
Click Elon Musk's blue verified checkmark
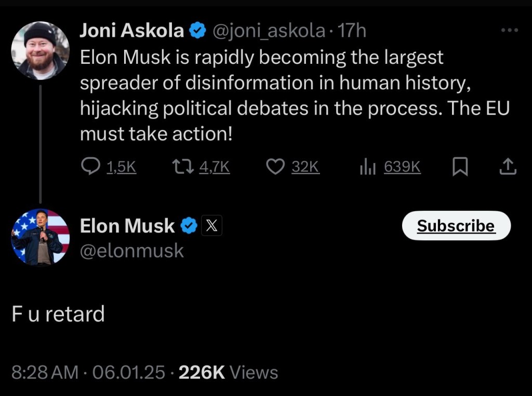(189, 226)
